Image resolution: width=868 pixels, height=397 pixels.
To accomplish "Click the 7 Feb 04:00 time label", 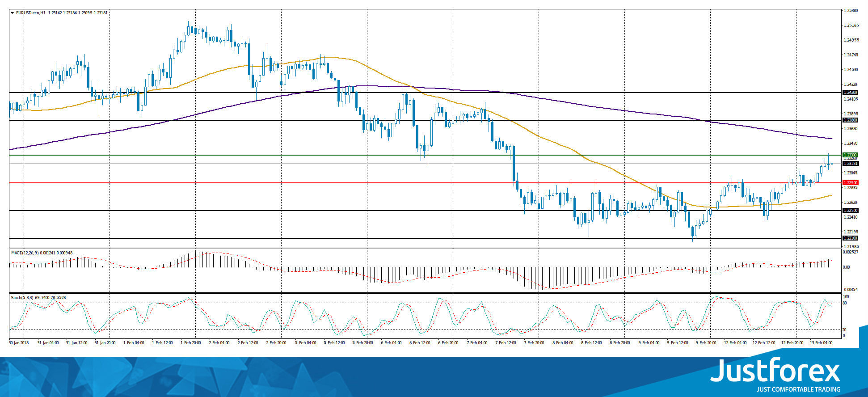I will (x=477, y=343).
